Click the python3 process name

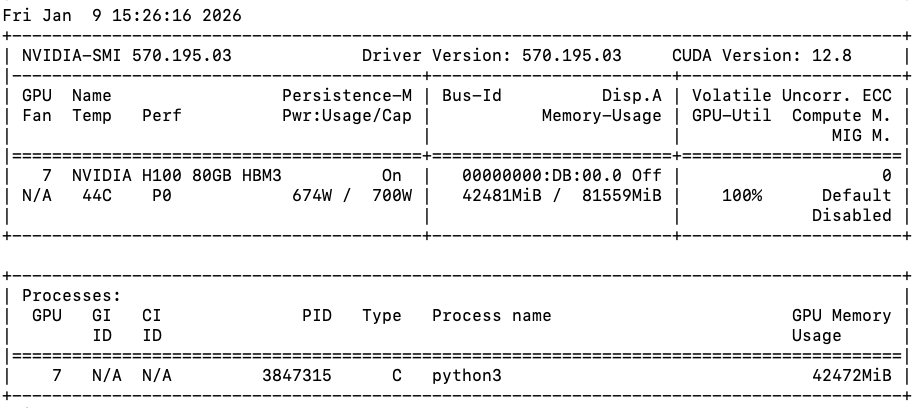pos(467,376)
